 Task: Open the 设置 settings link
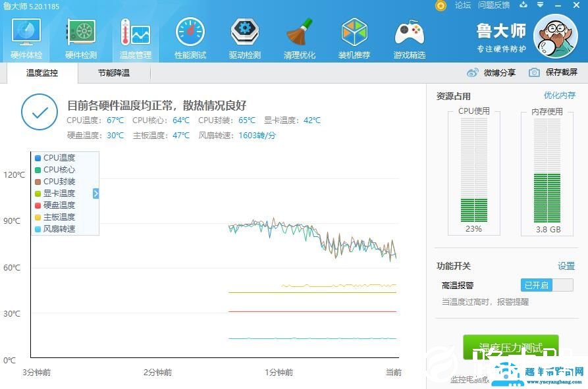566,266
